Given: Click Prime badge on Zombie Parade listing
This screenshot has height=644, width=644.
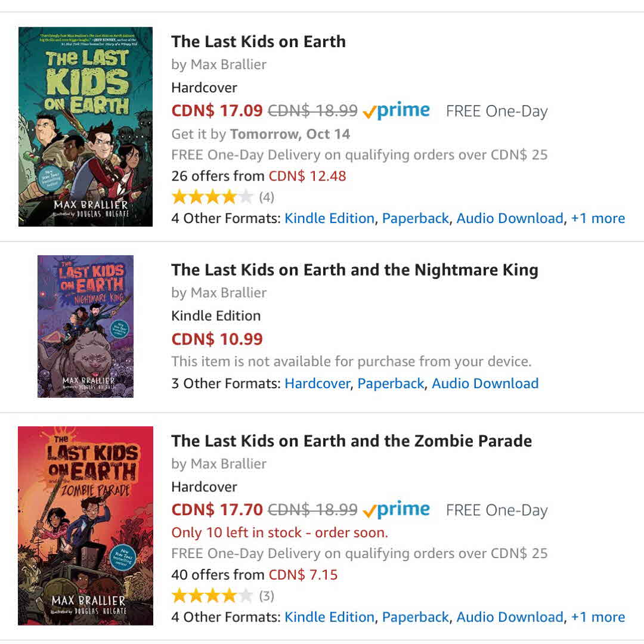Looking at the screenshot, I should point(396,510).
